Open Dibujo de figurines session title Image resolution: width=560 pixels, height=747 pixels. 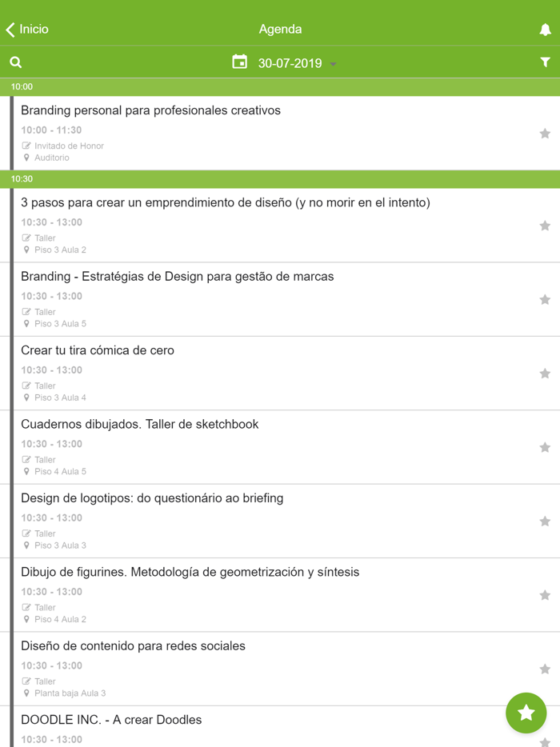coord(190,572)
